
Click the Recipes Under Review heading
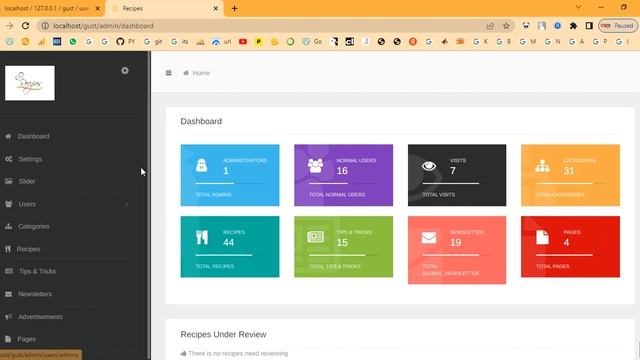(x=223, y=334)
